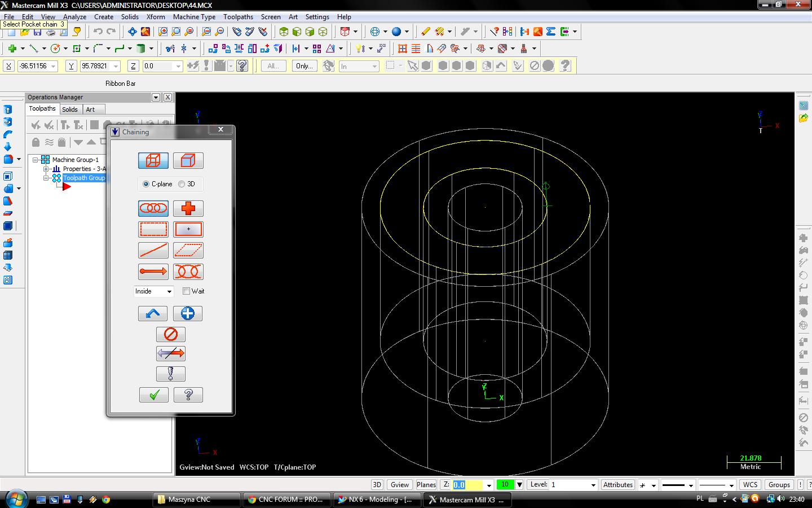Screen dimensions: 812x508
Task: Click End chain blue plus button
Action: tap(188, 313)
